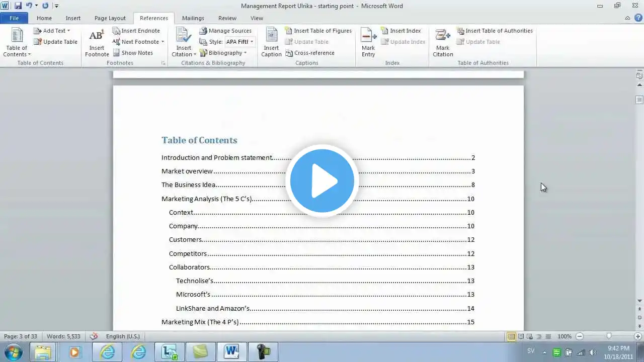Open Select Browse Object button
Screen dimensions: 644x362
[x=639, y=318]
